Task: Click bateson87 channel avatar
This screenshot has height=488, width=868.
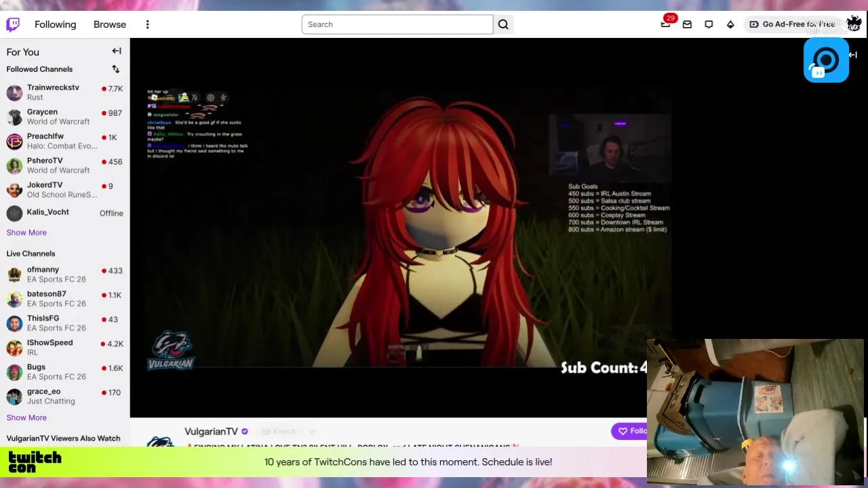Action: (14, 299)
